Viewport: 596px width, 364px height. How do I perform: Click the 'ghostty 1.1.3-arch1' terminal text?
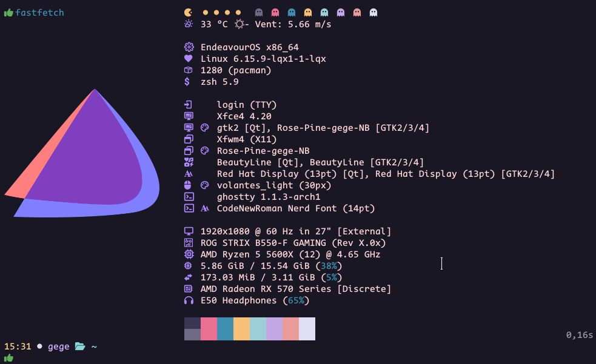tap(269, 197)
